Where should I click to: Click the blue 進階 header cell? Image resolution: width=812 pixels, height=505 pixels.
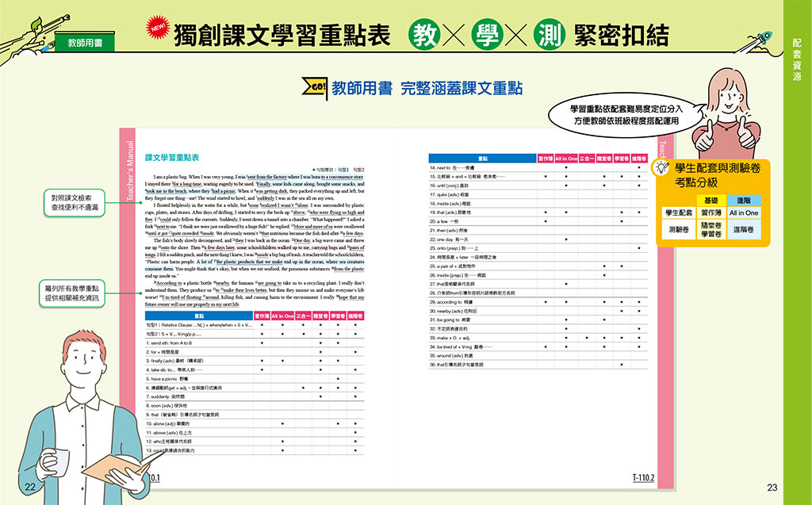pyautogui.click(x=744, y=200)
